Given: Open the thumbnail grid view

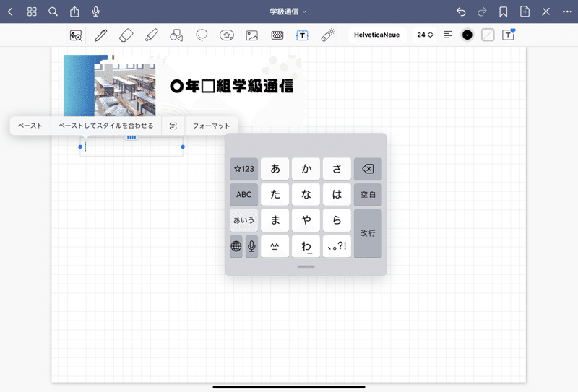Looking at the screenshot, I should coord(32,12).
